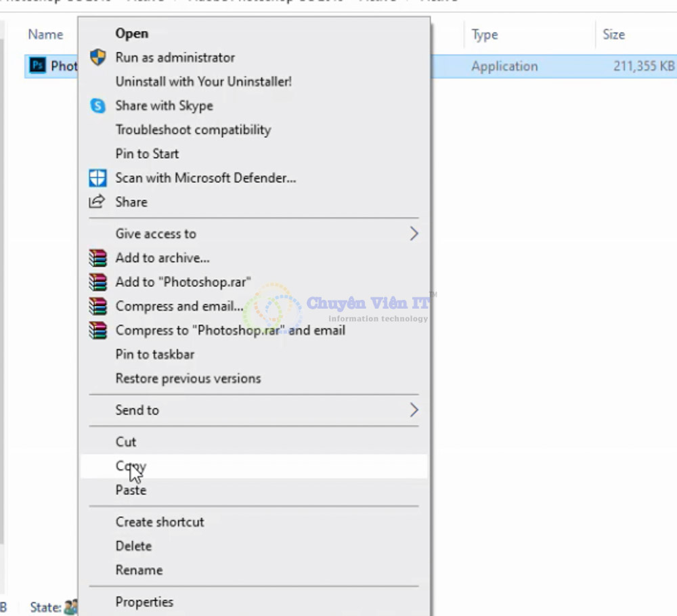This screenshot has width=677, height=616.
Task: Choose Uninstall with Your Uninstaller! option
Action: 203,81
